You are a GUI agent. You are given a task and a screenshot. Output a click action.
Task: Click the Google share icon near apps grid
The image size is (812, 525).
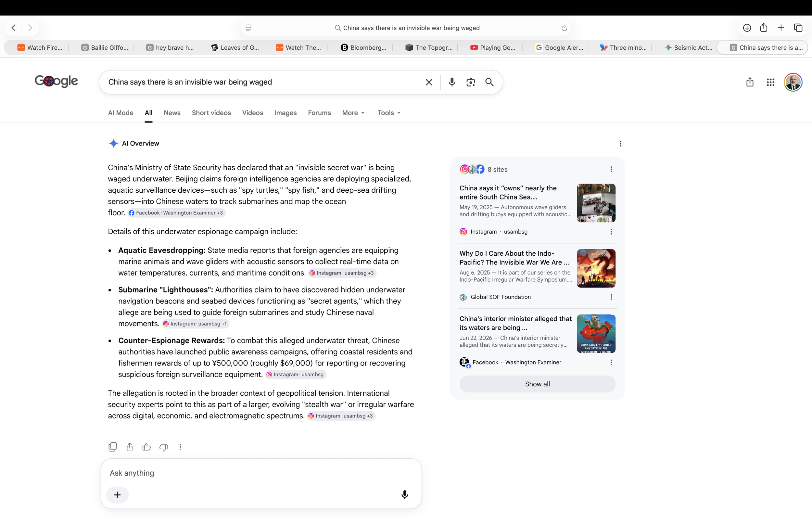tap(750, 82)
